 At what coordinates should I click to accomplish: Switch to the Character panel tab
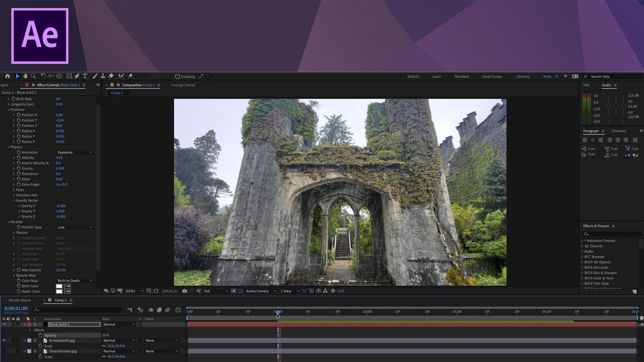619,131
